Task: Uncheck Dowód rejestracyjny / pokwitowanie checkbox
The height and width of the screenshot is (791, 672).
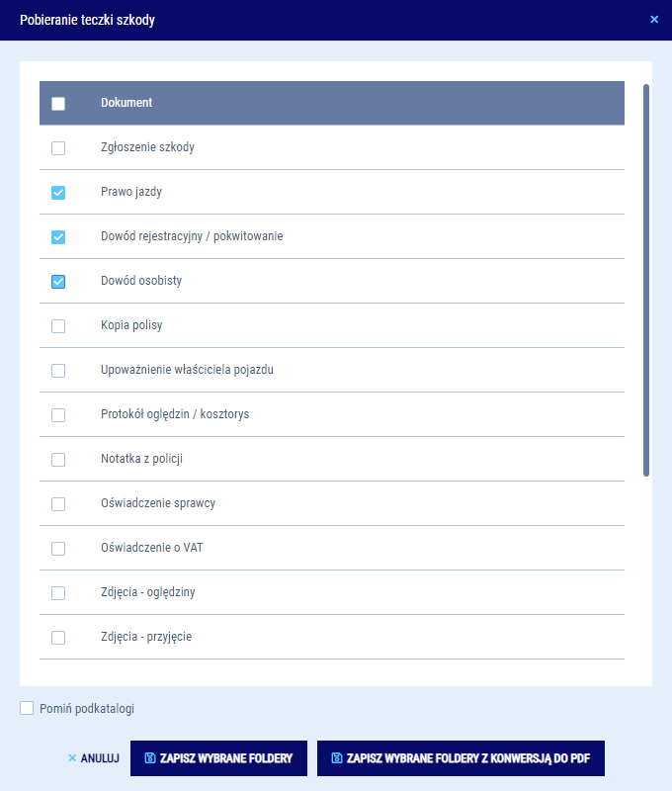Action: tap(58, 237)
